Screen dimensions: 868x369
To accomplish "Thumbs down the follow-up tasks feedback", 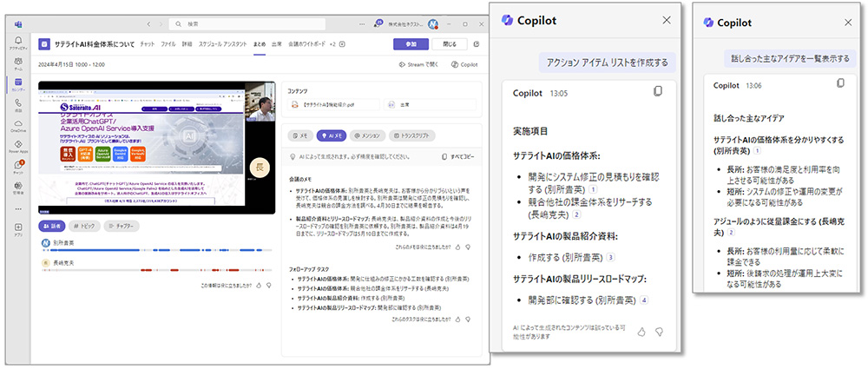I will [x=468, y=320].
